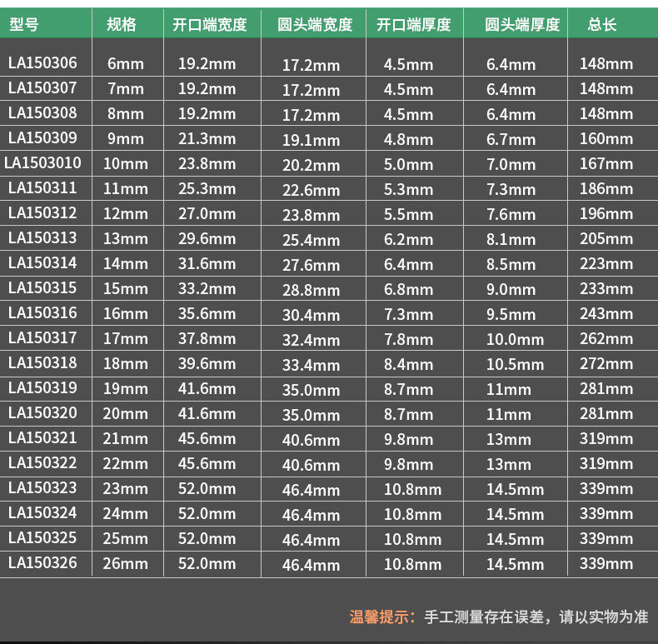Click the 20.2mm value in LA1503010 row
This screenshot has height=644, width=658.
[311, 166]
